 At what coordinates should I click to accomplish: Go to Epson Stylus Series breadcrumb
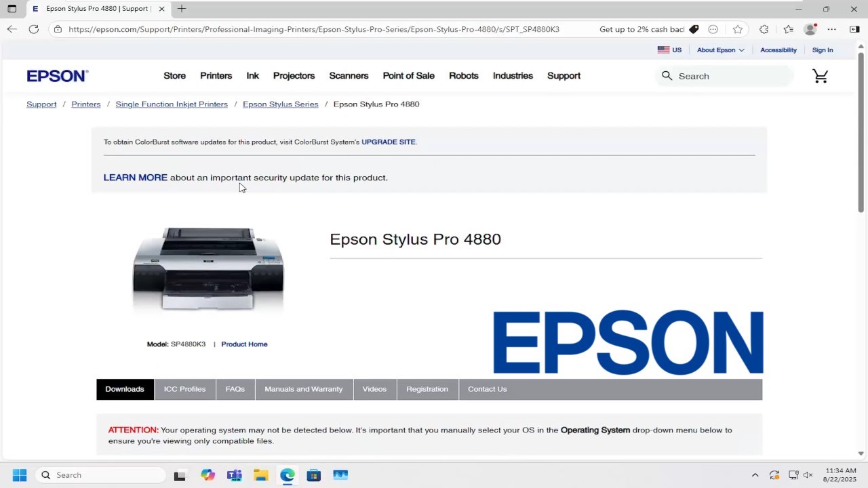[x=281, y=104]
